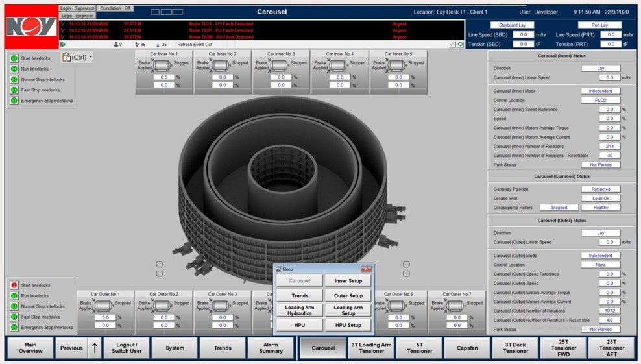Click the Logout / Switch User button
This screenshot has width=641, height=364.
(x=126, y=348)
